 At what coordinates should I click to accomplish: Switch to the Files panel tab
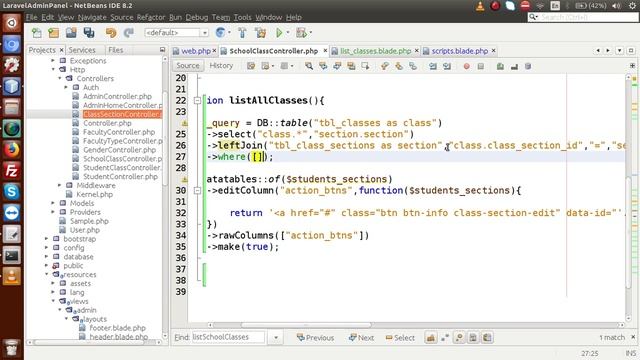point(116,50)
